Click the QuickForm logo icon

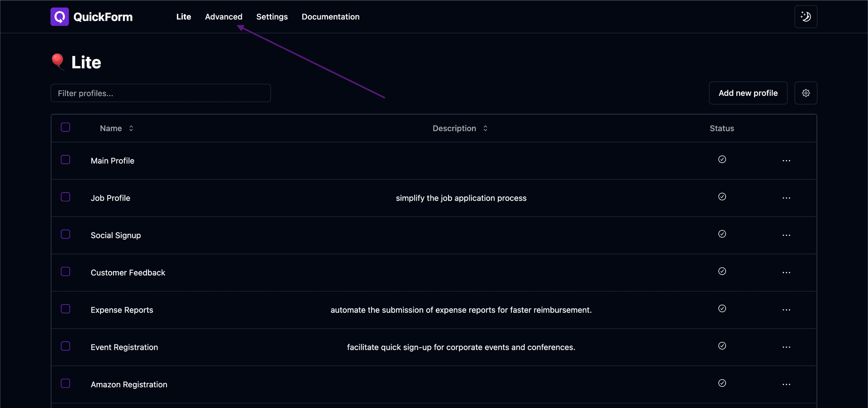pos(60,17)
